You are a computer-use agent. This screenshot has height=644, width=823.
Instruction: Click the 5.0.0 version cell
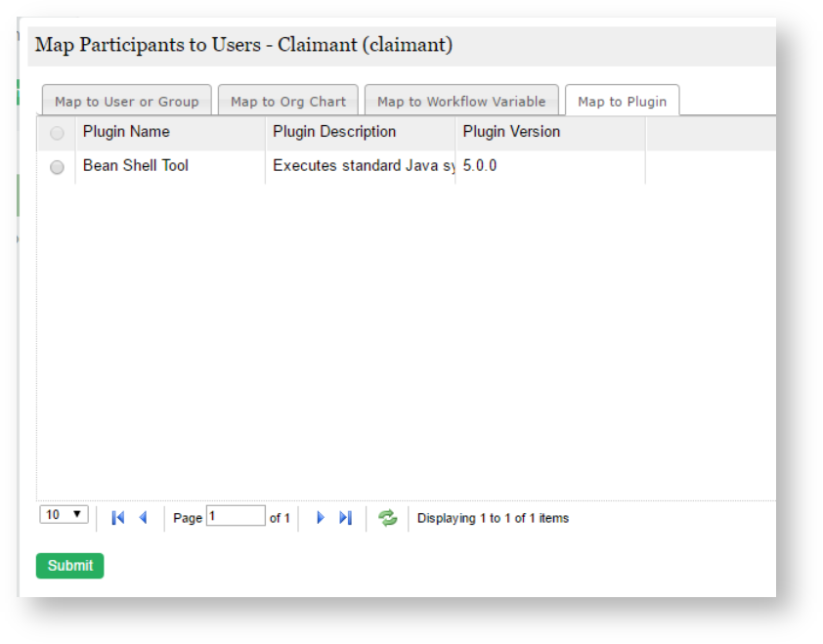(480, 166)
